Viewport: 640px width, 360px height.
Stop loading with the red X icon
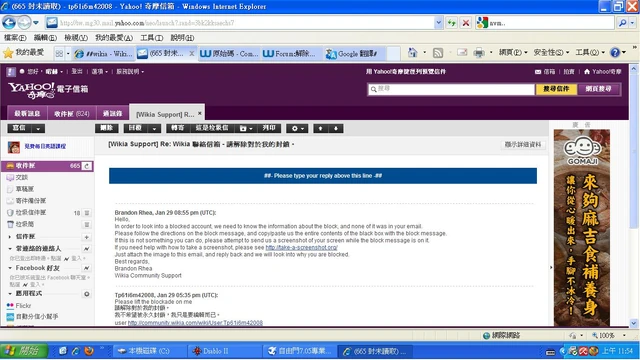(x=465, y=23)
